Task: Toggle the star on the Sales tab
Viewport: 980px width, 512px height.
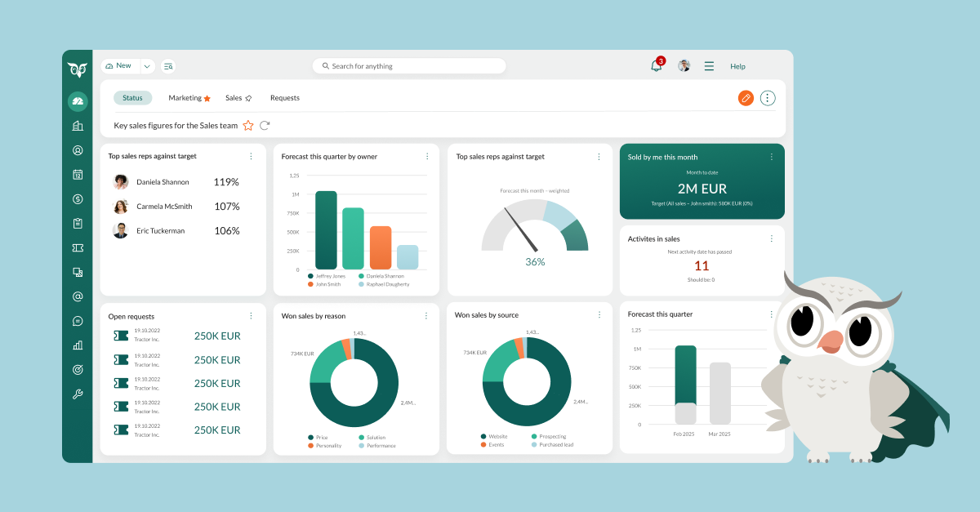Action: point(251,97)
